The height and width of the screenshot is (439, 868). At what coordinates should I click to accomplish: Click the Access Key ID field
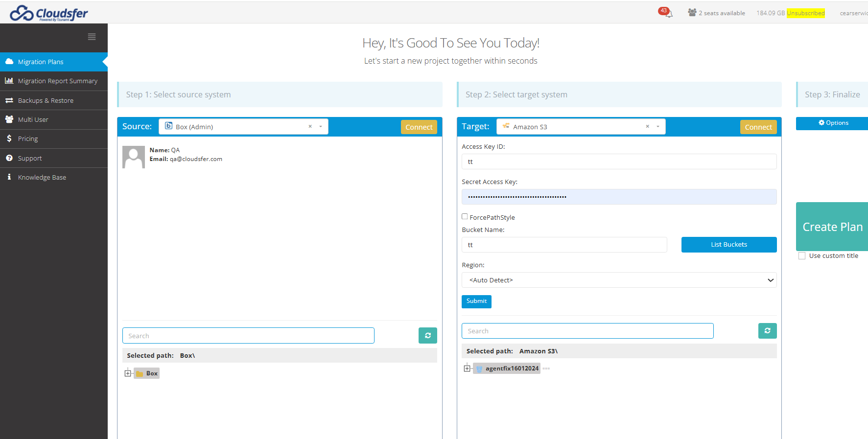click(619, 162)
